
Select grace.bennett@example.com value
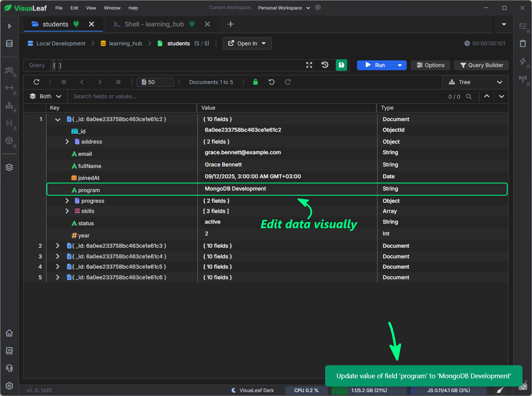[x=243, y=152]
